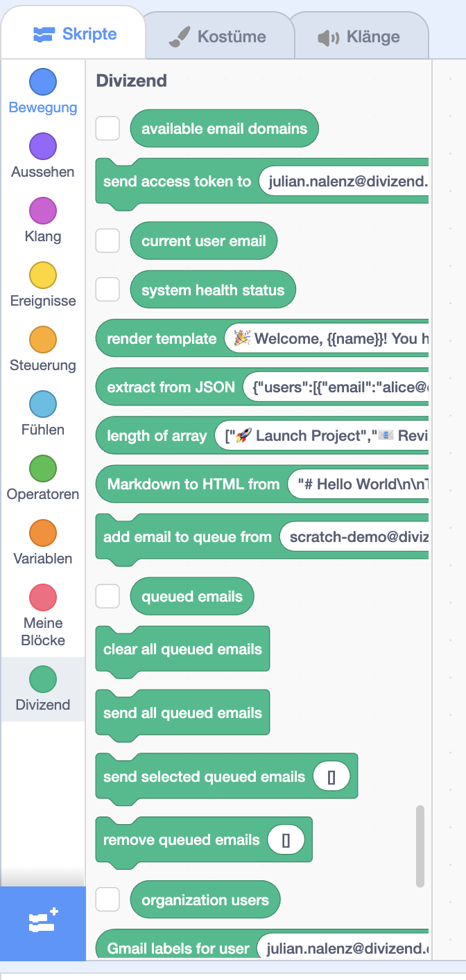Screen dimensions: 466x980
Task: Open the Klang block category
Action: [43, 211]
